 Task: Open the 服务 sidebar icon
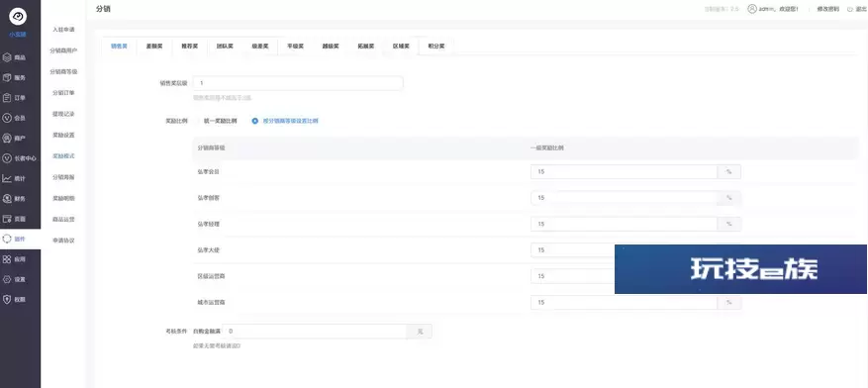pyautogui.click(x=7, y=77)
